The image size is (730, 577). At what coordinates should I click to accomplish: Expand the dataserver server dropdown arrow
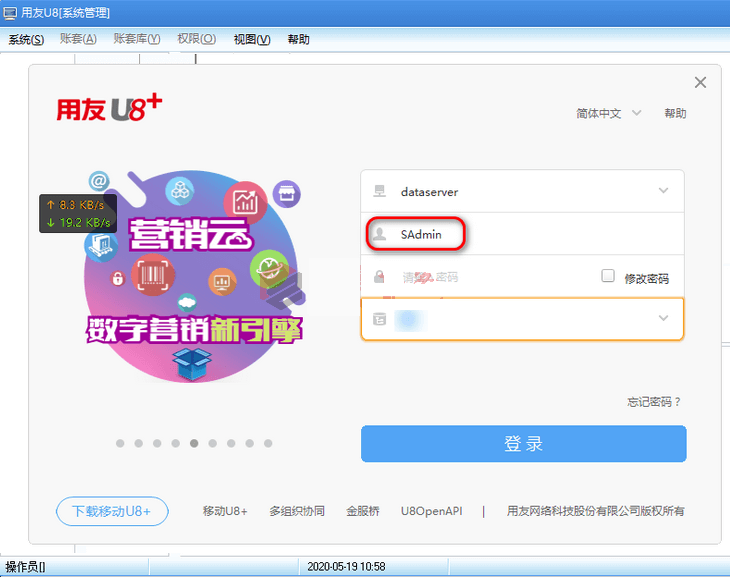tap(663, 191)
